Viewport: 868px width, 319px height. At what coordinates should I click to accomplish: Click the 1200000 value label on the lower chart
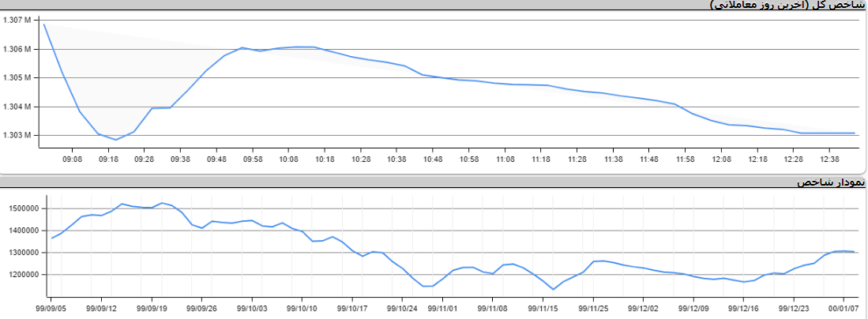point(21,275)
